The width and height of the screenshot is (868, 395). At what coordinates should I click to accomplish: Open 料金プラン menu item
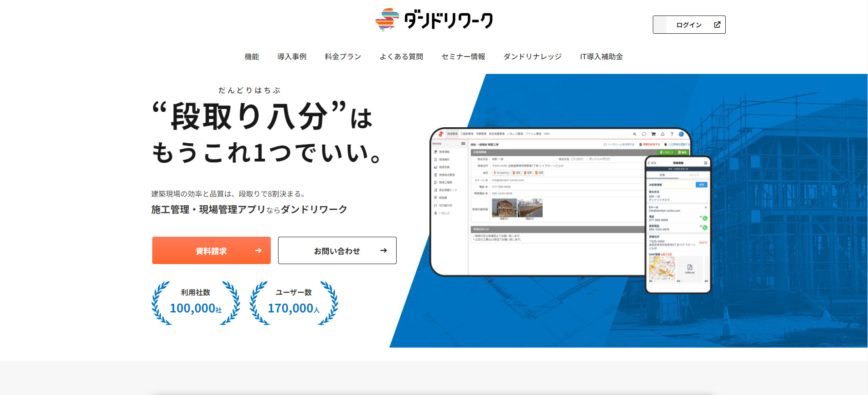(343, 57)
